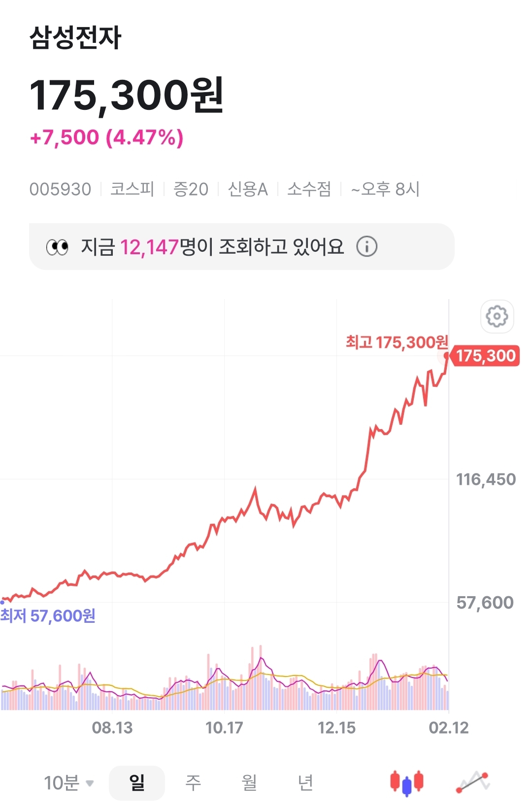
Task: Tap the 코스피 market tag
Action: coord(132,189)
